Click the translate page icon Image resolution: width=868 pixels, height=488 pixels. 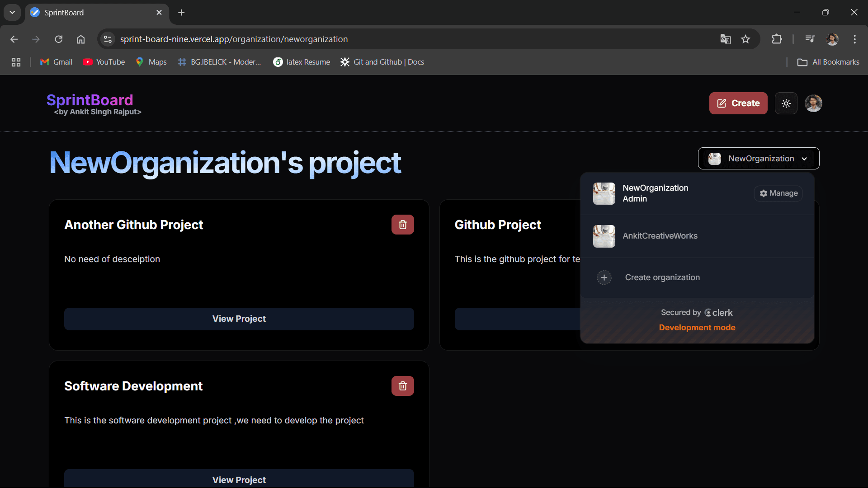coord(725,39)
